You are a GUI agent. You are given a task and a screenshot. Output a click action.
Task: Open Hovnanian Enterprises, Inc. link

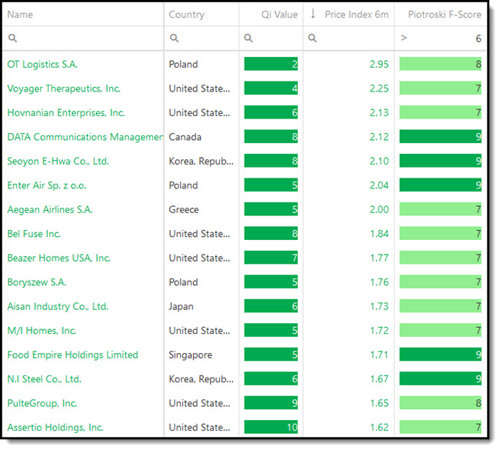point(66,113)
